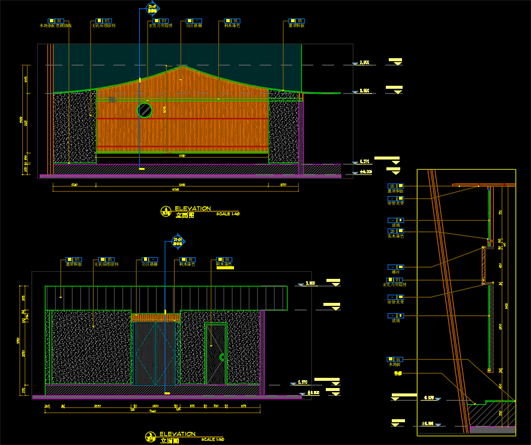Click the left speckled stone wall in the lower elevation
This screenshot has width=531, height=445.
click(91, 347)
